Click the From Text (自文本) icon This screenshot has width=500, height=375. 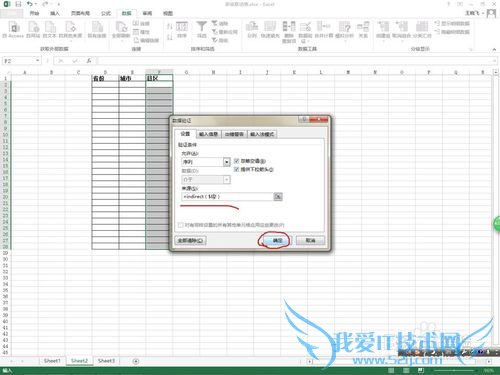[x=50, y=29]
